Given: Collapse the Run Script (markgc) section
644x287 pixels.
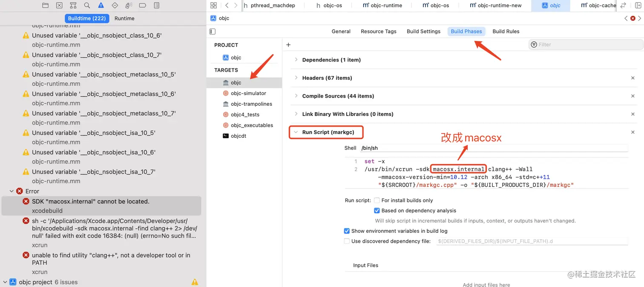Looking at the screenshot, I should [x=296, y=132].
